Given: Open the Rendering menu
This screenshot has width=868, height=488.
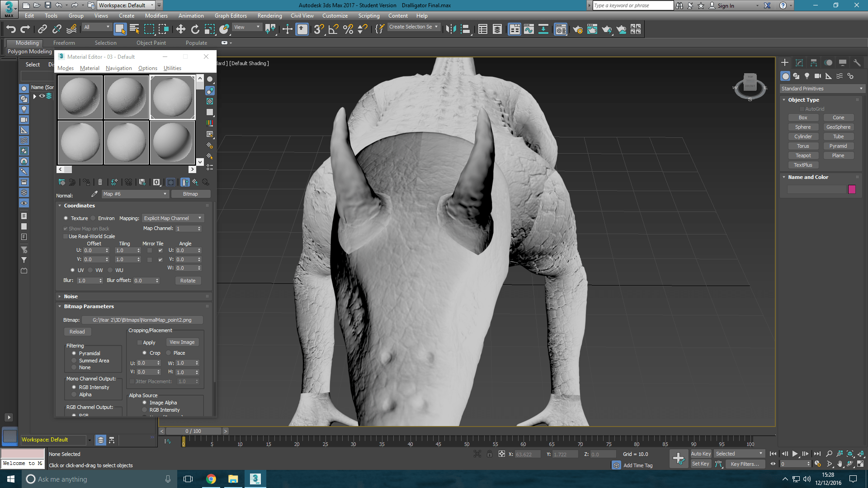Looking at the screenshot, I should click(269, 15).
